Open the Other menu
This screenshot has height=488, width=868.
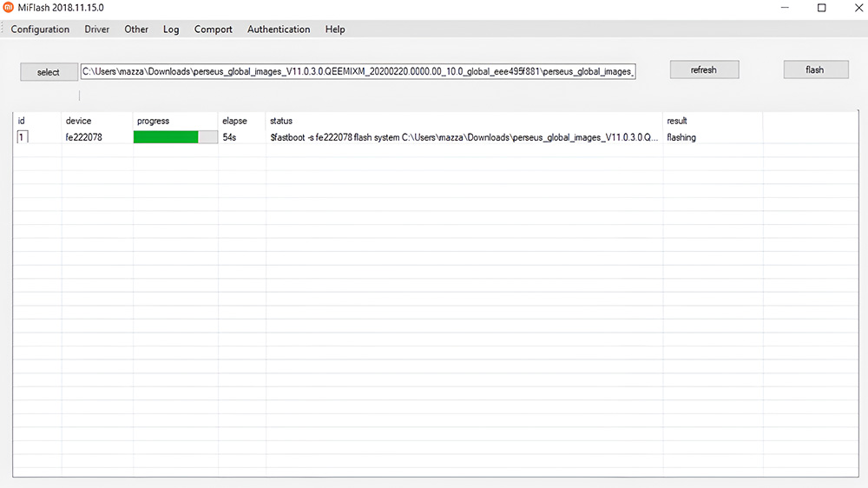point(136,30)
